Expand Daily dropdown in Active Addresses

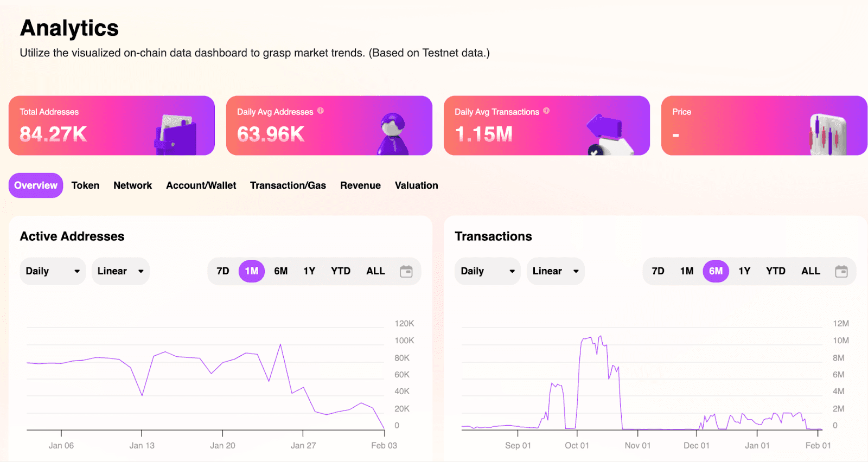[53, 271]
